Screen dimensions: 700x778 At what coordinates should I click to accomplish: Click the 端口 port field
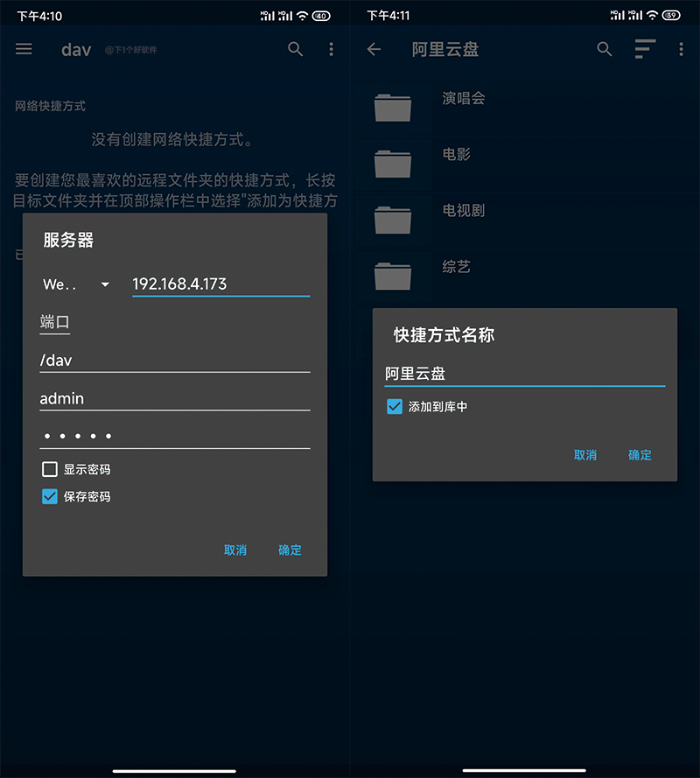(54, 323)
